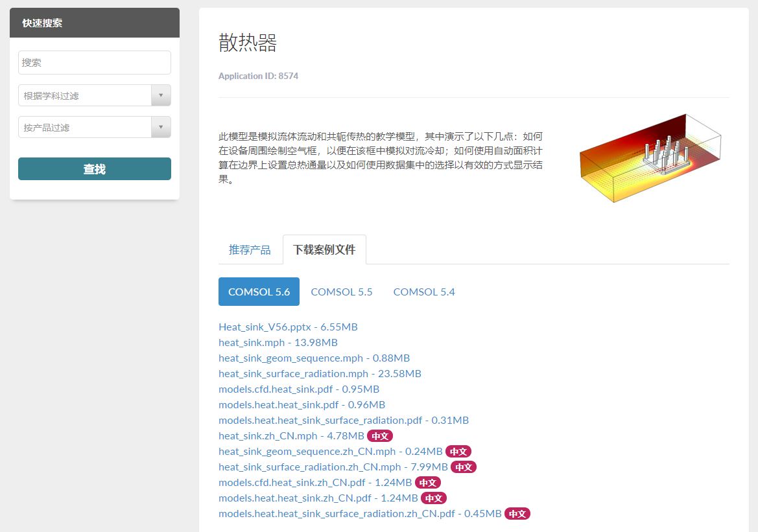Click the 中文 badge beside heat_sink_geom_sequence.zh_CN.mph
The width and height of the screenshot is (758, 532).
458,451
